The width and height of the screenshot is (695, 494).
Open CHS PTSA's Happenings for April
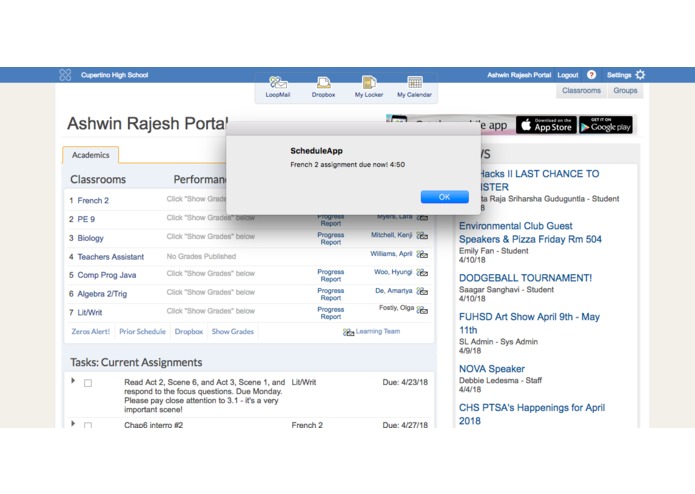(532, 414)
